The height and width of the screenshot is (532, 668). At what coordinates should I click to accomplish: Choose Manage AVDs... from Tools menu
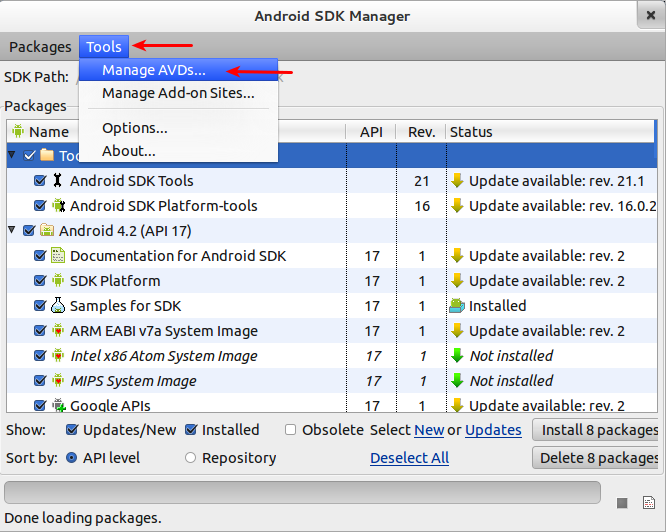click(179, 70)
